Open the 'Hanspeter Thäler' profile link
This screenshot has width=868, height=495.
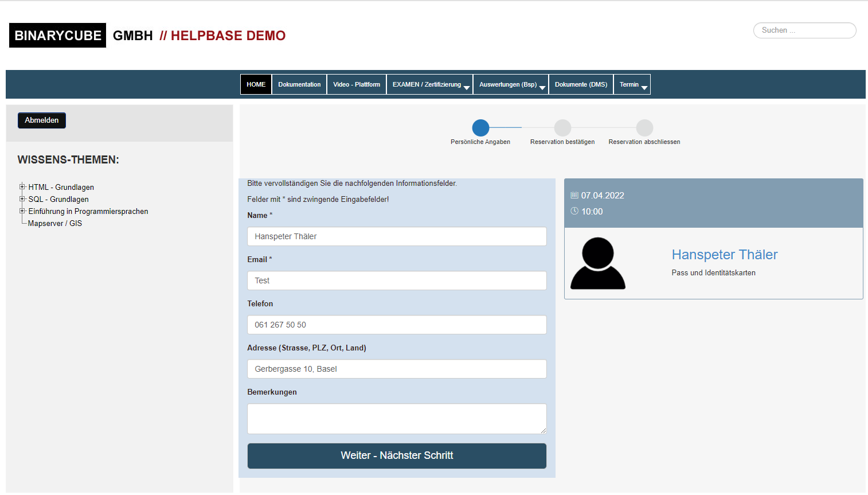[724, 254]
